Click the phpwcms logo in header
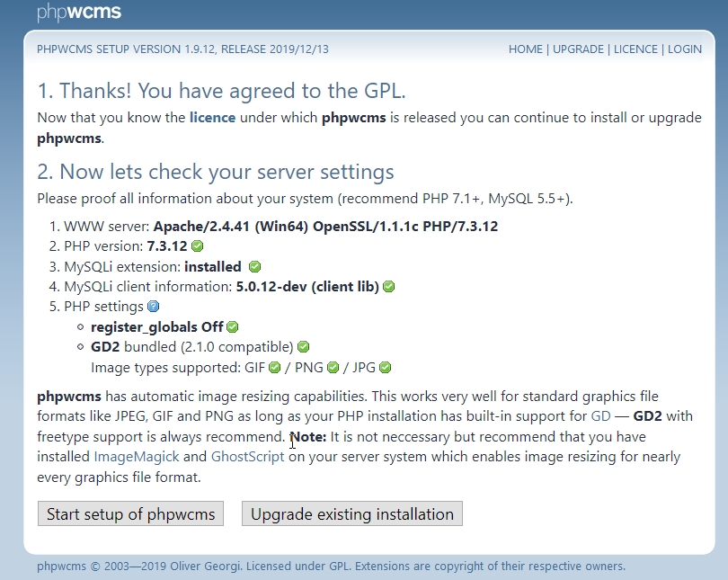The width and height of the screenshot is (728, 580). click(x=79, y=12)
